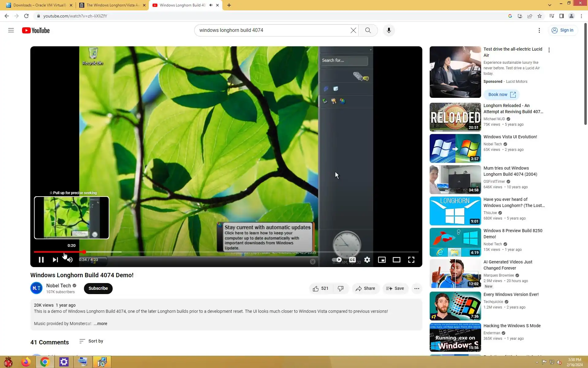Open YouTube hamburger guide menu

[x=11, y=30]
